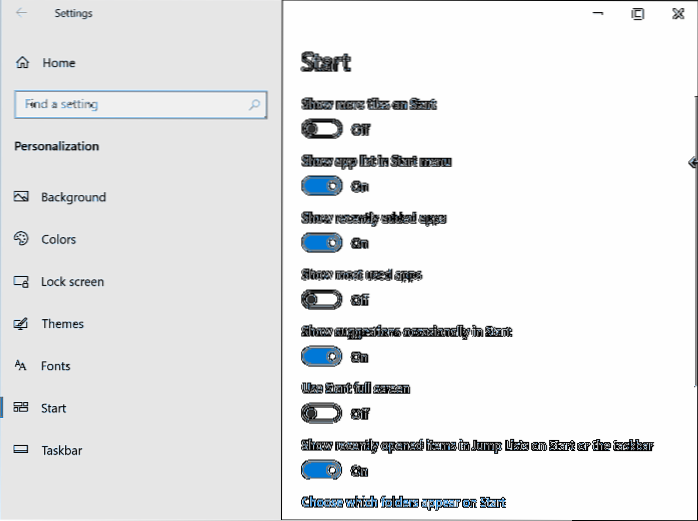Disable Show app list in Start menu

(x=322, y=186)
